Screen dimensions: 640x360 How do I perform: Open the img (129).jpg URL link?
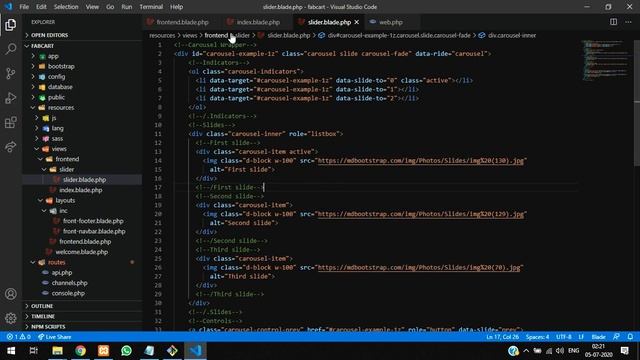coord(420,214)
